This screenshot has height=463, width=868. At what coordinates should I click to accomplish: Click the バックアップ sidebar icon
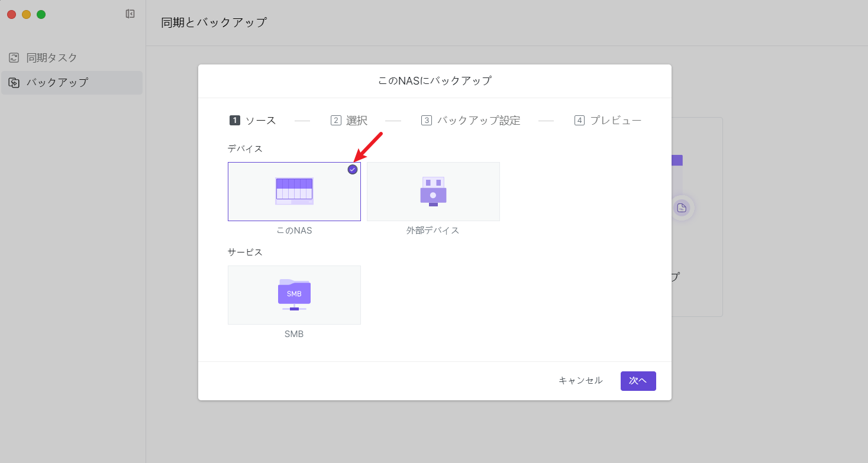14,83
